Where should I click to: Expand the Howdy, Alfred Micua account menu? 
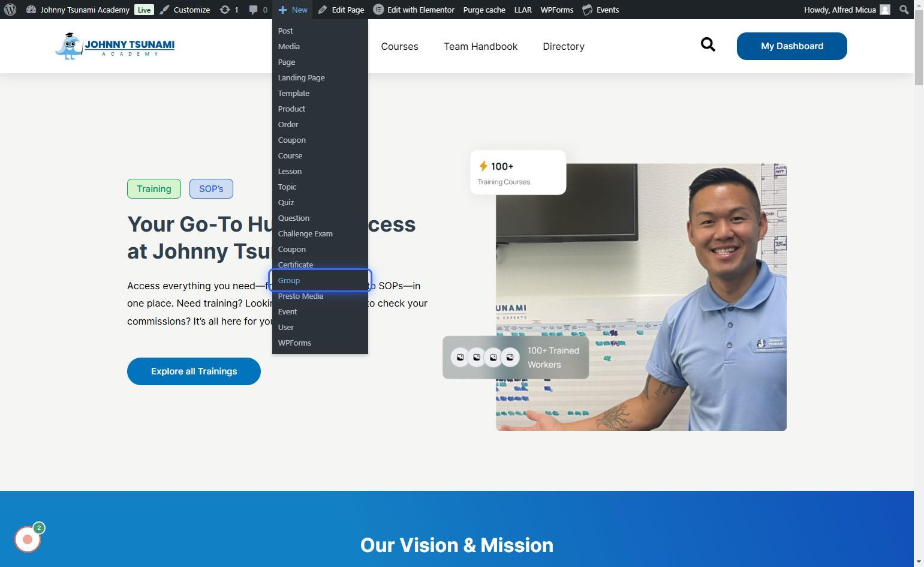pyautogui.click(x=839, y=10)
